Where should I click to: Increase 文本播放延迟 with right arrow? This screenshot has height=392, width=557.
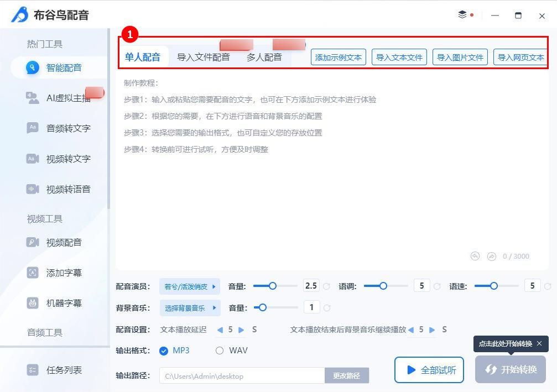241,330
